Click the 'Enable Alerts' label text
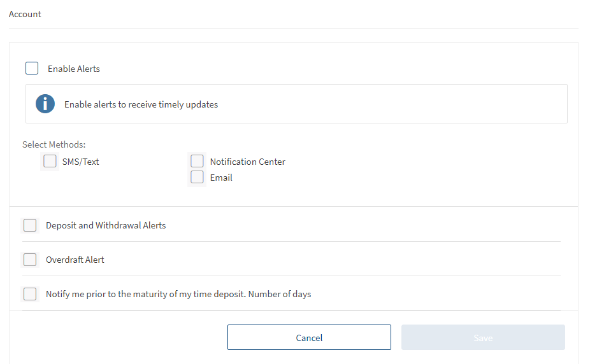The image size is (590, 364). (x=74, y=69)
